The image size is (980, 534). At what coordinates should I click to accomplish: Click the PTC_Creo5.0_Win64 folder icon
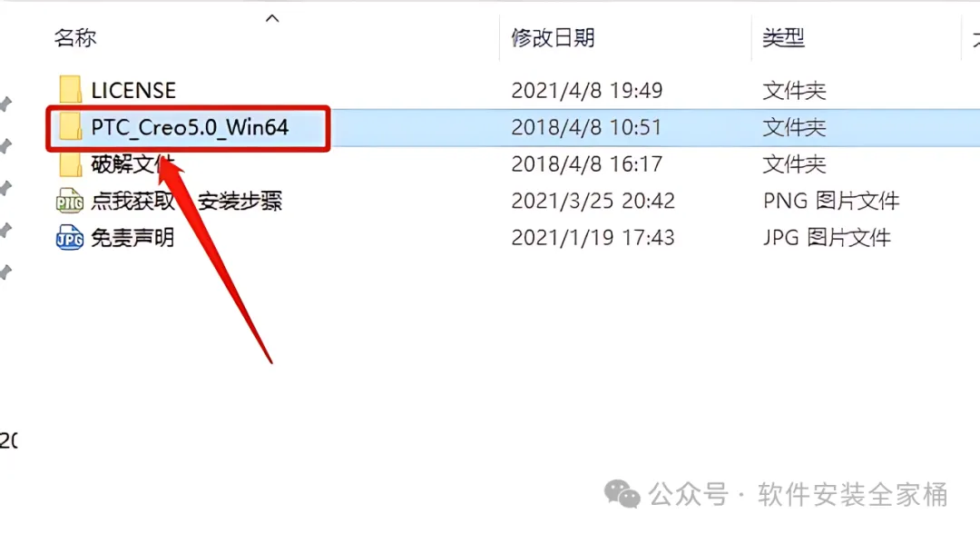point(70,127)
